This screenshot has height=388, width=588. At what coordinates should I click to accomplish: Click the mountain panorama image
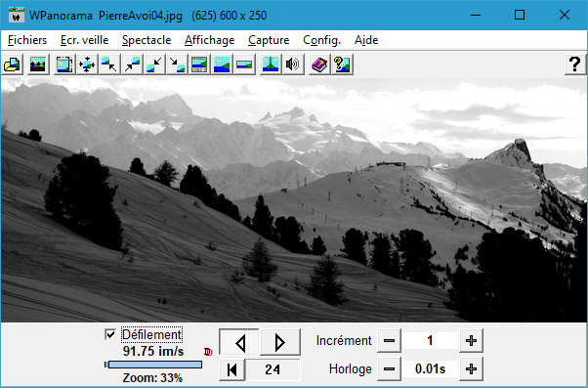pos(294,199)
